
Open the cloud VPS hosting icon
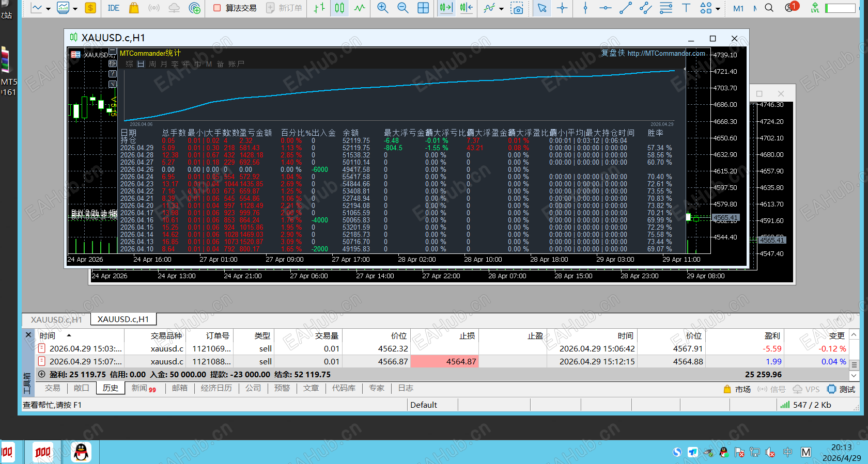174,8
